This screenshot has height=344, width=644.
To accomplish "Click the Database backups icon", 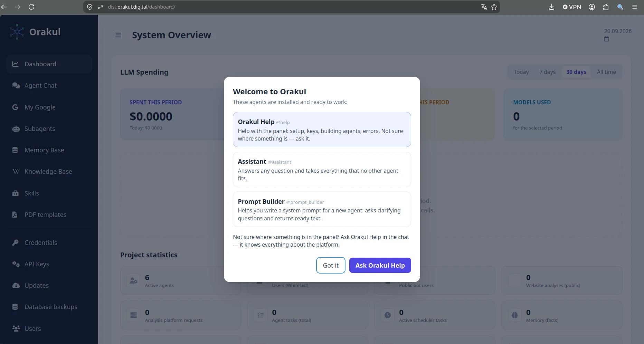I will (x=15, y=307).
